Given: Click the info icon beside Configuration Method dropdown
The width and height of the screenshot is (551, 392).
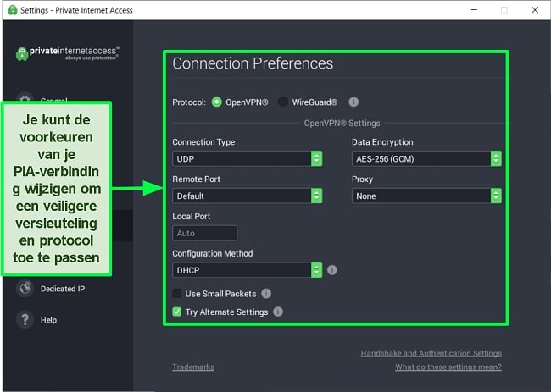Looking at the screenshot, I should coord(332,270).
